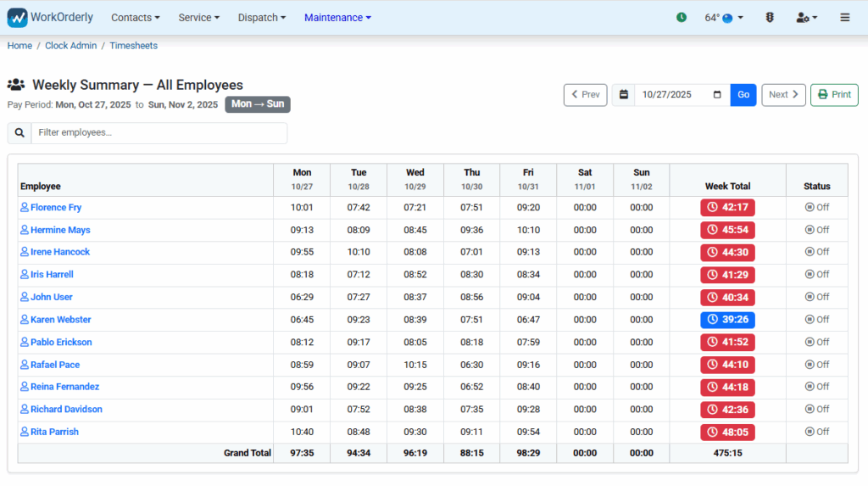This screenshot has width=868, height=486.
Task: Open the hamburger menu icon
Action: click(x=844, y=18)
